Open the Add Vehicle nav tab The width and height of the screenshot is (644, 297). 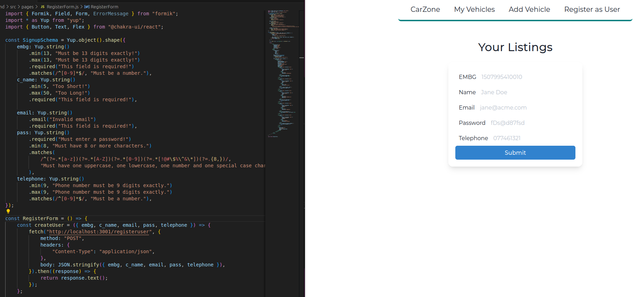pos(529,9)
